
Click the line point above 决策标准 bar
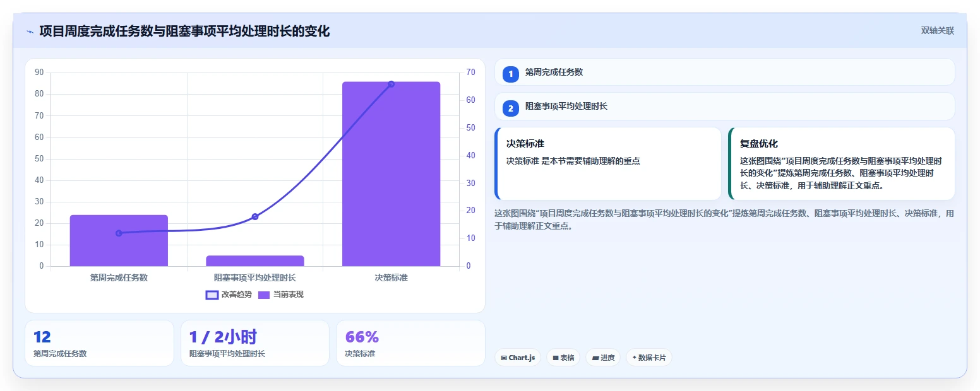click(391, 84)
